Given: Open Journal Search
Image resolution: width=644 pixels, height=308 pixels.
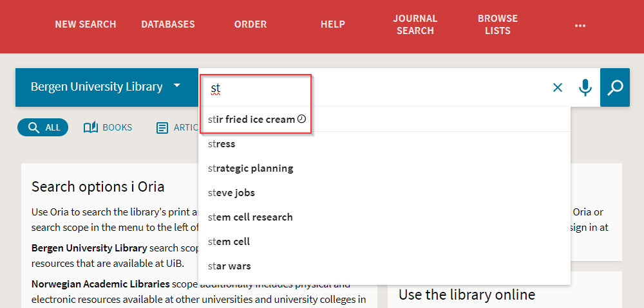Looking at the screenshot, I should pyautogui.click(x=415, y=24).
